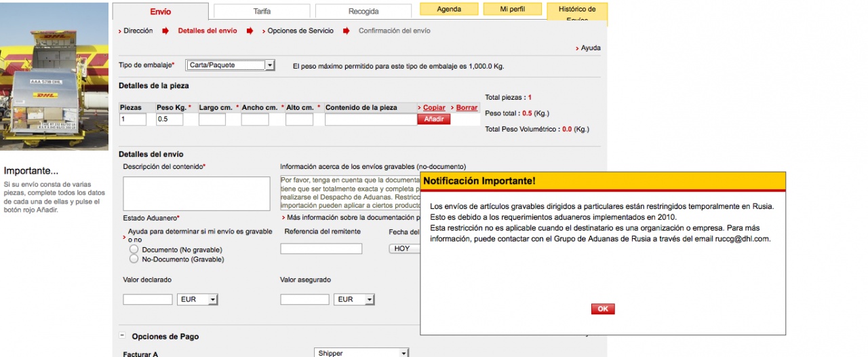Click the Ayuda help link
This screenshot has width=868, height=357.
[590, 48]
